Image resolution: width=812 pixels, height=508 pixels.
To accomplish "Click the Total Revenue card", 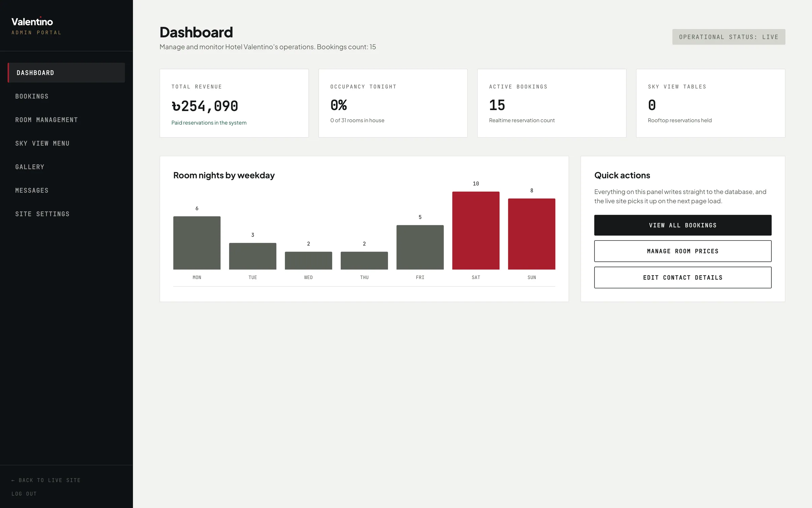I will pos(234,103).
